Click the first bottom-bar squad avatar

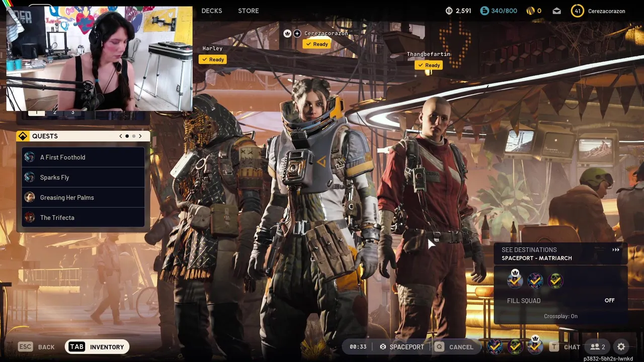coord(495,346)
